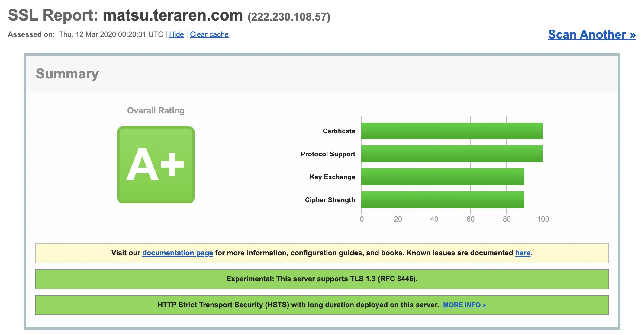Click the Certificate score bar
Image resolution: width=644 pixels, height=335 pixels.
pos(452,131)
